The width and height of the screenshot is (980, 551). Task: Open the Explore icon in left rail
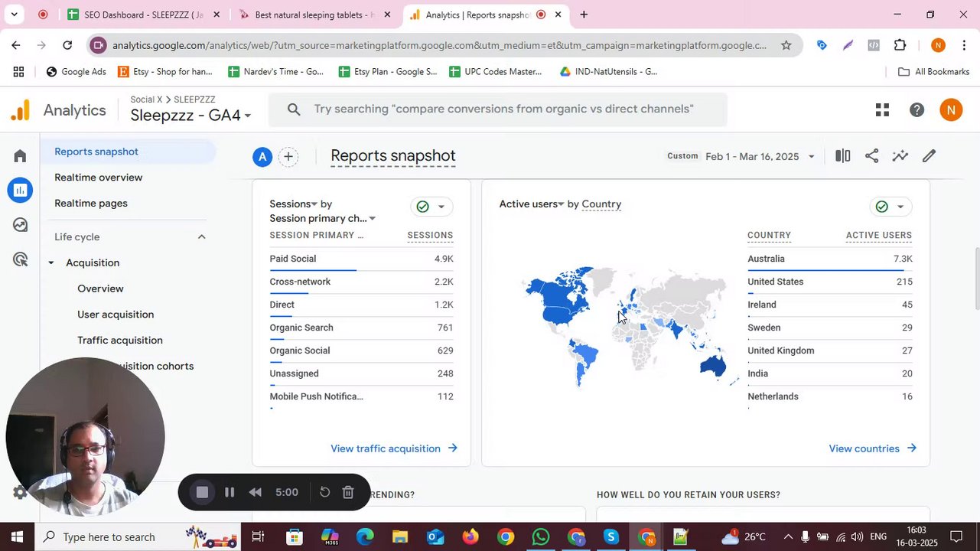20,225
